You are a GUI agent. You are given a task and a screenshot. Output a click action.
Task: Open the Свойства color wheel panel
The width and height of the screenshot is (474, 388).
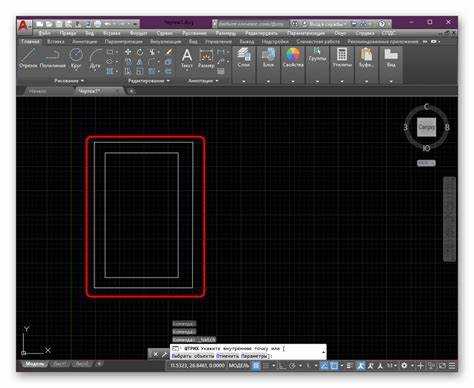[x=293, y=57]
